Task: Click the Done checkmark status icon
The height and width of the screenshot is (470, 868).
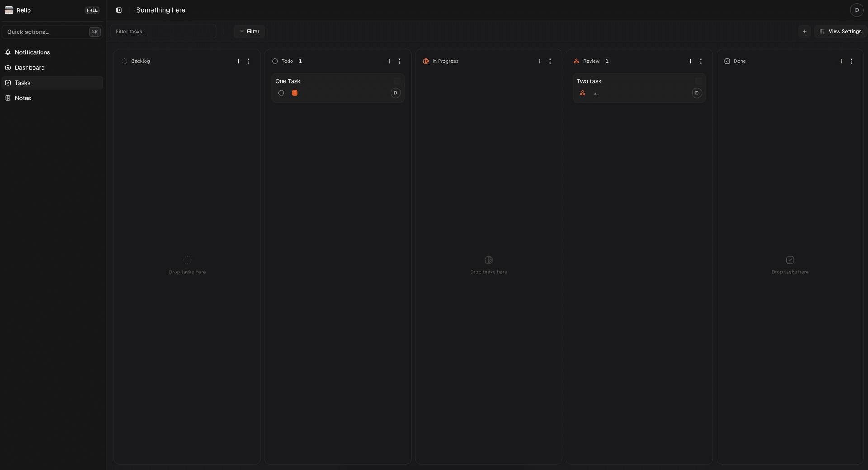Action: 726,61
